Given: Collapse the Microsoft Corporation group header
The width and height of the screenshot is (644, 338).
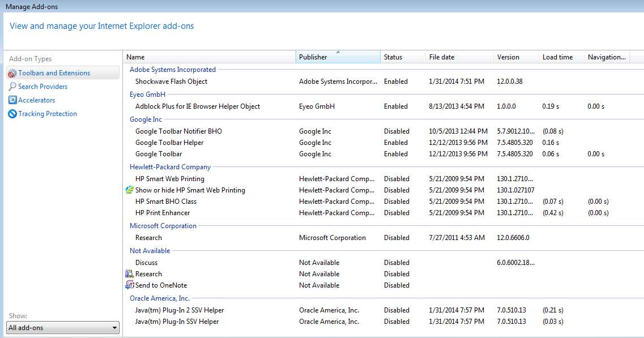Looking at the screenshot, I should pos(163,226).
